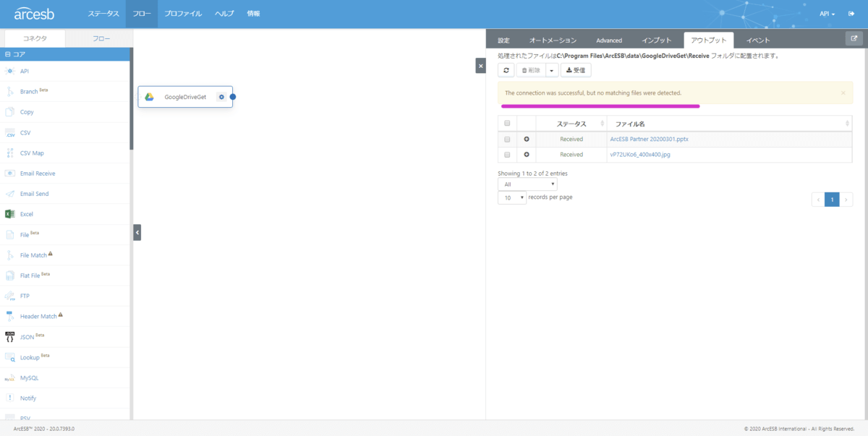The height and width of the screenshot is (436, 868).
Task: Select the Flat File connector icon
Action: 10,275
